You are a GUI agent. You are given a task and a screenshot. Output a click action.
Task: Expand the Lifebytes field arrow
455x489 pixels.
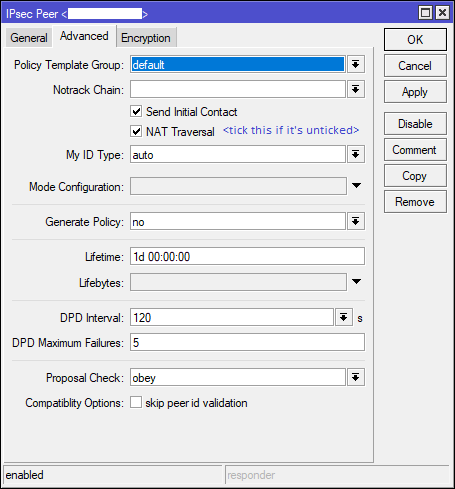pos(356,282)
